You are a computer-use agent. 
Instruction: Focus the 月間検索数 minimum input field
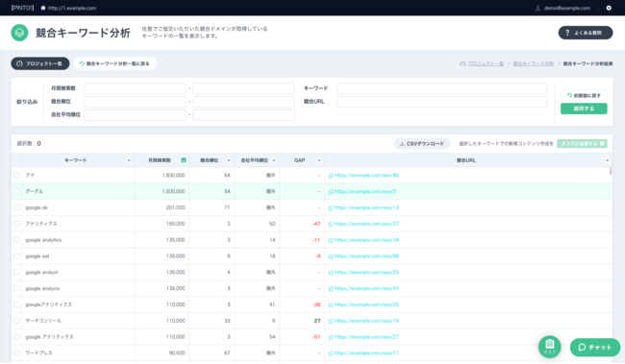click(x=136, y=88)
